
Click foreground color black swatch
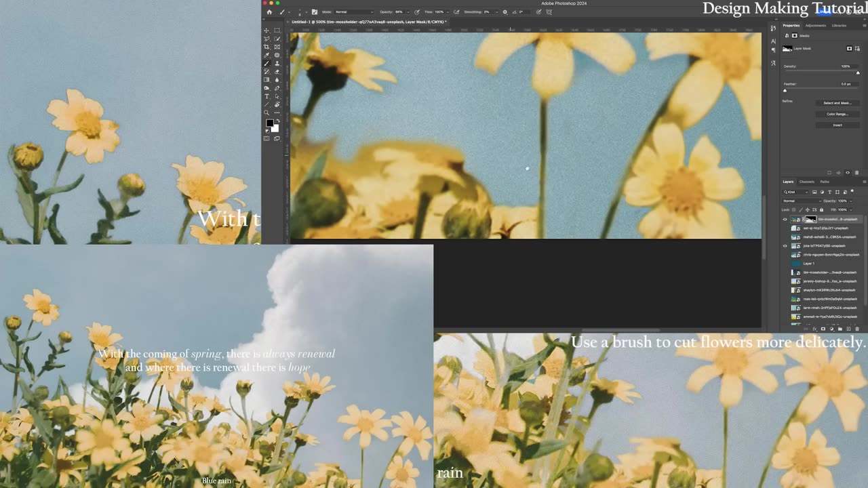click(269, 123)
